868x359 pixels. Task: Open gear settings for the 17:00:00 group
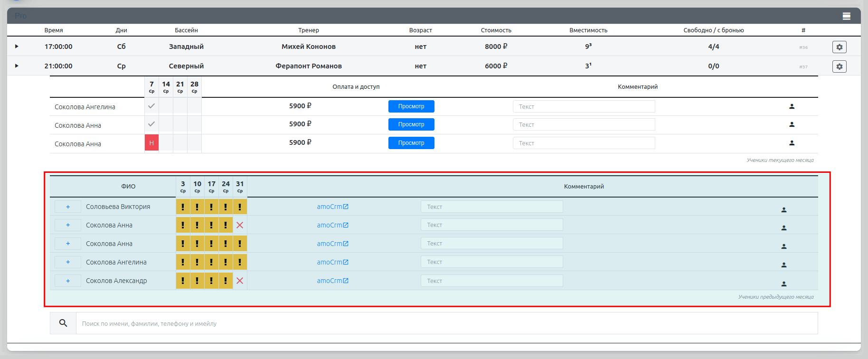click(839, 47)
